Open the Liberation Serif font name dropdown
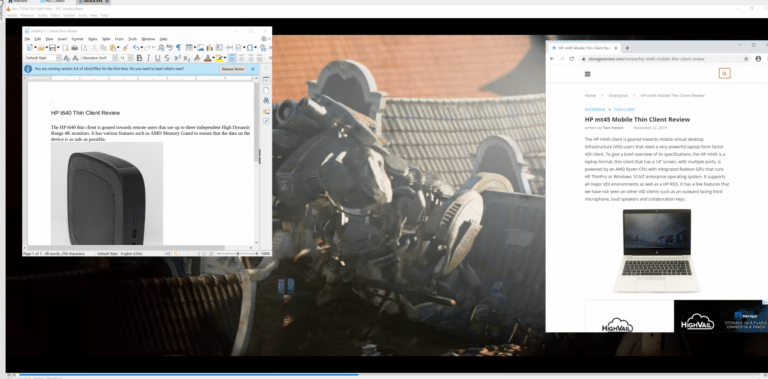Image resolution: width=768 pixels, height=379 pixels. [x=115, y=58]
